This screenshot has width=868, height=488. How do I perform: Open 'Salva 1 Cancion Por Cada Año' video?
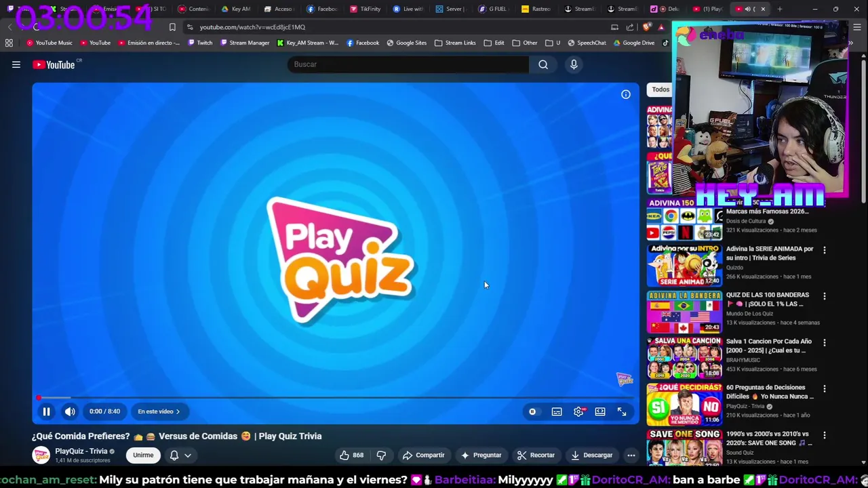point(769,346)
